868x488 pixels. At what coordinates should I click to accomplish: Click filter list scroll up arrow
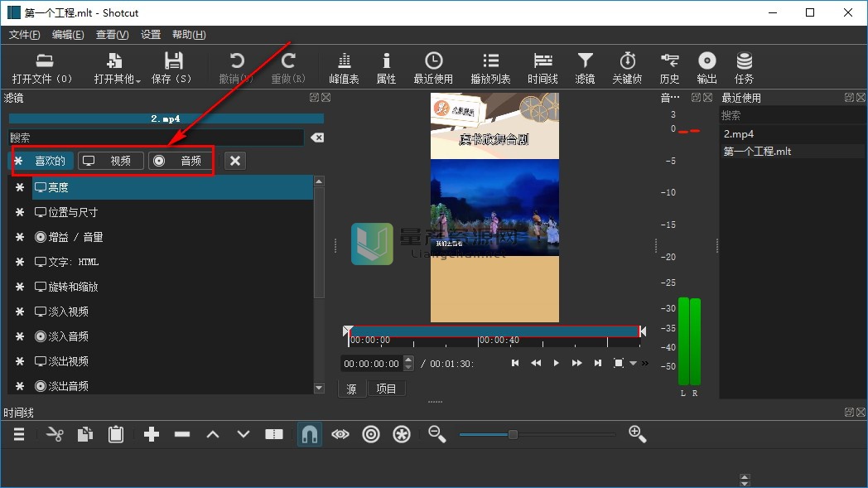pyautogui.click(x=319, y=181)
